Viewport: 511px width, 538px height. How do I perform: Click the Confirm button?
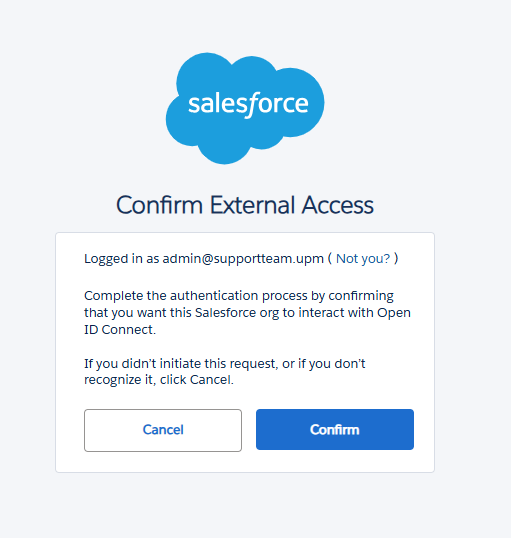click(335, 430)
